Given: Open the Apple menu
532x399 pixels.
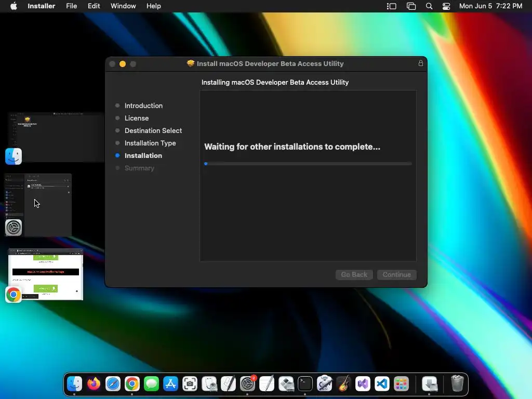Looking at the screenshot, I should (14, 6).
